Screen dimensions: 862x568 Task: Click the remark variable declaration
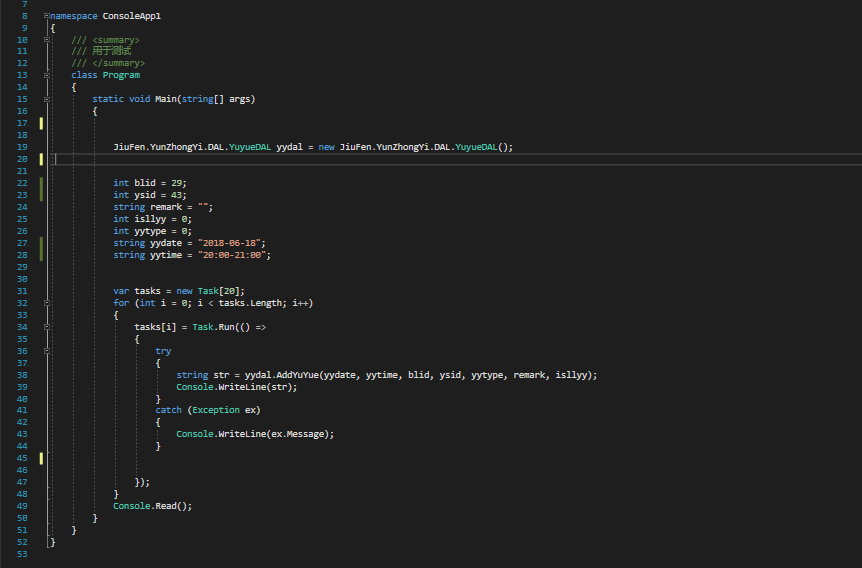point(166,207)
